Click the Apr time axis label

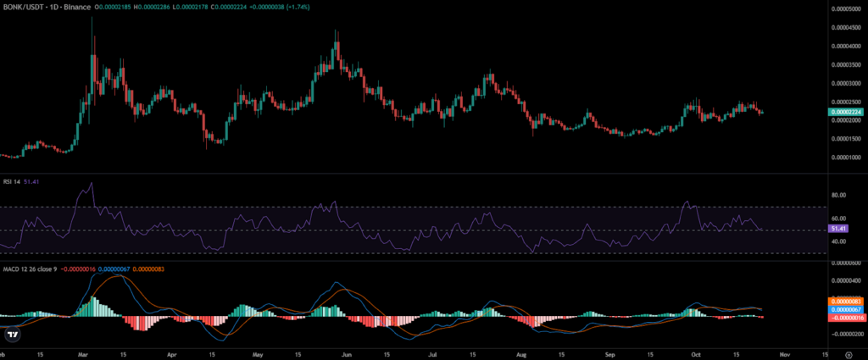(x=171, y=354)
